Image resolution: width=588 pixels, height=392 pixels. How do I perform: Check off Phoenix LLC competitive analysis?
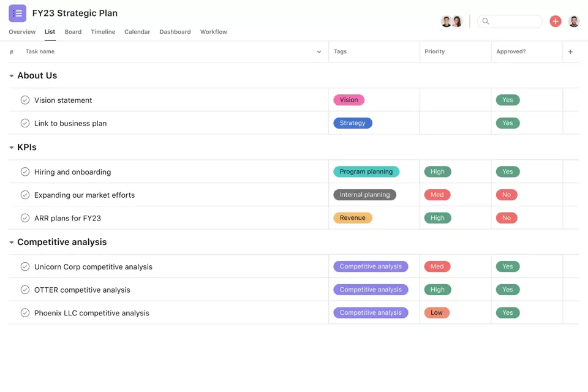(25, 312)
